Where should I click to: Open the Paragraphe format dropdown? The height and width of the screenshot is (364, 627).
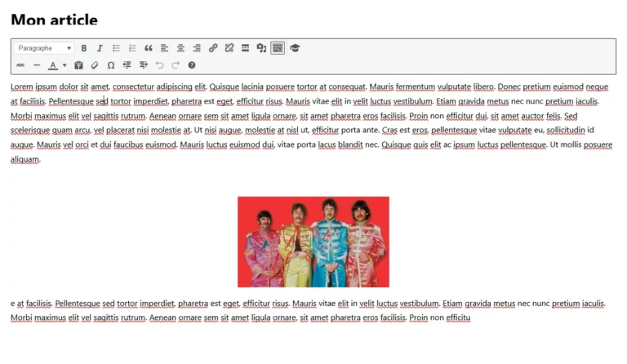(x=44, y=48)
